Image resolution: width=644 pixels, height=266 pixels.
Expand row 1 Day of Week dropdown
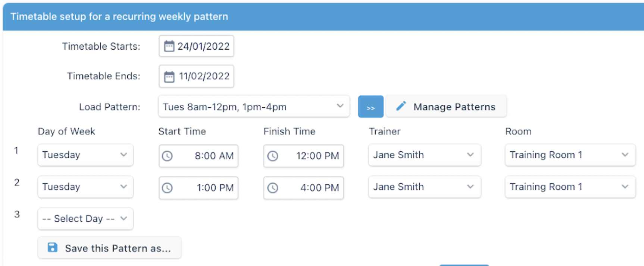coord(85,155)
